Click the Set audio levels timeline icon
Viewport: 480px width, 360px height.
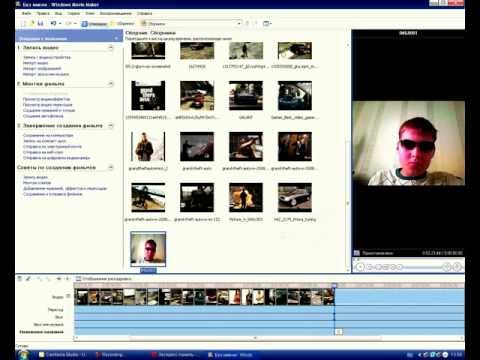(20, 279)
